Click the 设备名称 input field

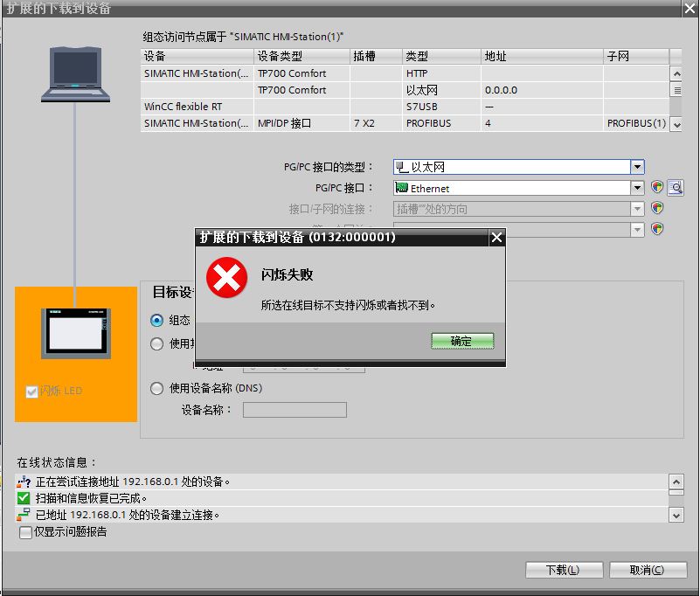coord(295,410)
